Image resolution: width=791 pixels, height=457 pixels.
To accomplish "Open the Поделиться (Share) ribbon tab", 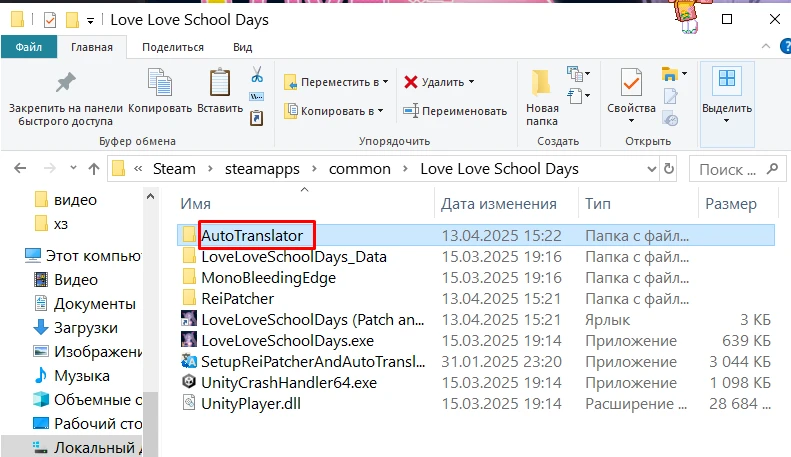I will click(x=172, y=47).
